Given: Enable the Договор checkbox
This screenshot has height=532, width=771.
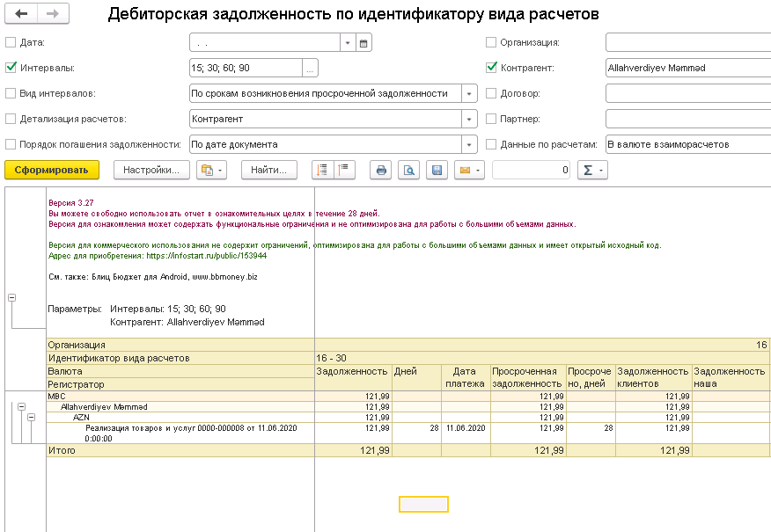Looking at the screenshot, I should (491, 93).
